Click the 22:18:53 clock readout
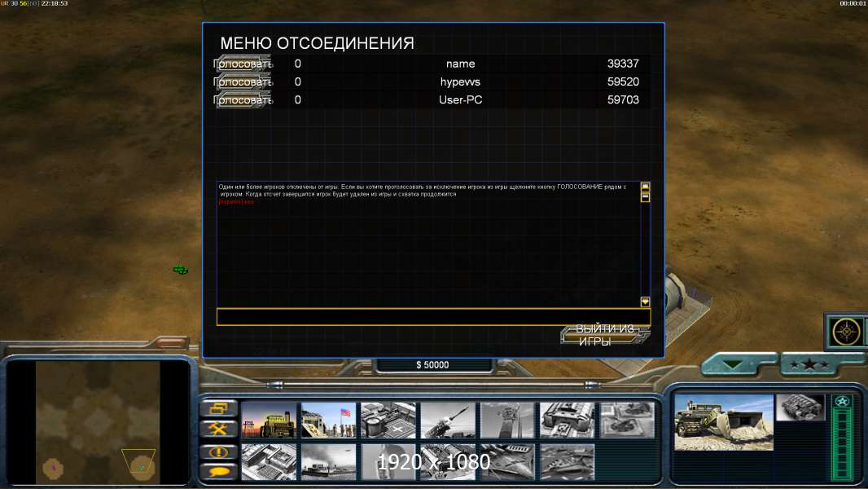The width and height of the screenshot is (868, 489). tap(55, 3)
